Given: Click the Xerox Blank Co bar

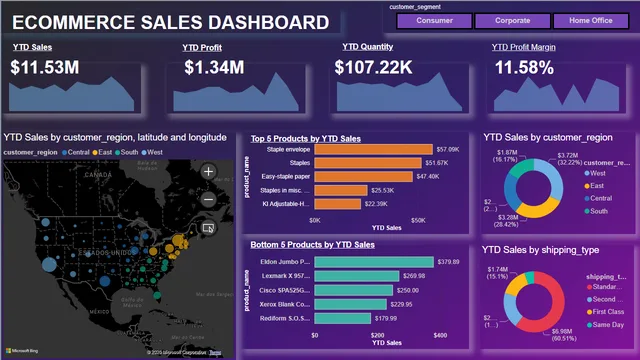Looking at the screenshot, I should point(351,304).
